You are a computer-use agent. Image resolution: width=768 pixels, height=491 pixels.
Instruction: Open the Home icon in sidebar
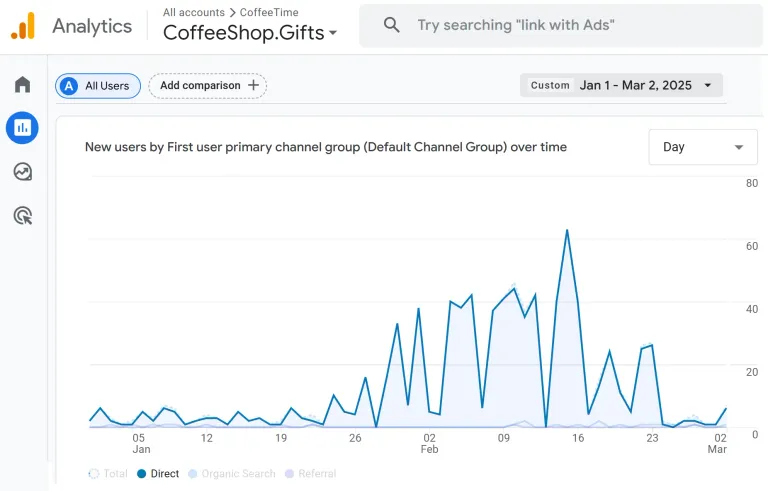(23, 84)
